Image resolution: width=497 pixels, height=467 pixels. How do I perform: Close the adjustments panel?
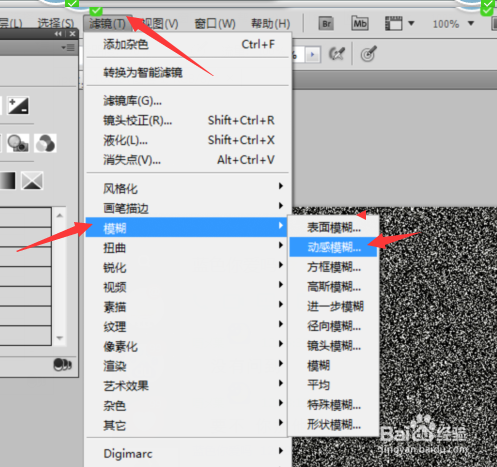[x=72, y=34]
